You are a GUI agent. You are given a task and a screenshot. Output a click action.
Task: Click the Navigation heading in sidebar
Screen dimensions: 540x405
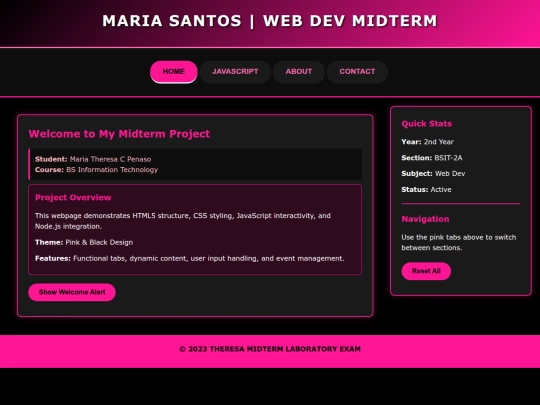click(x=425, y=219)
